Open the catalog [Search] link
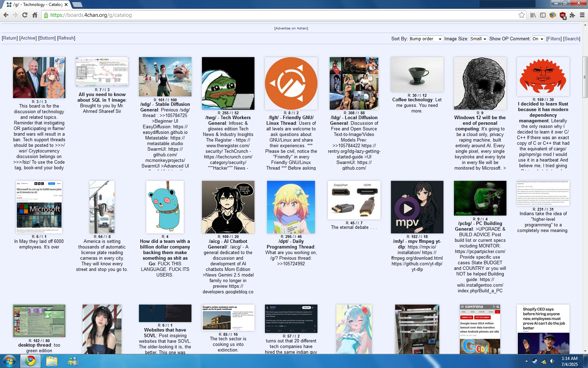 point(572,39)
